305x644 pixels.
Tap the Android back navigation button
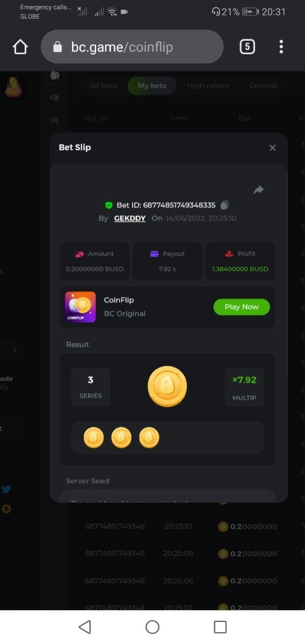(84, 627)
